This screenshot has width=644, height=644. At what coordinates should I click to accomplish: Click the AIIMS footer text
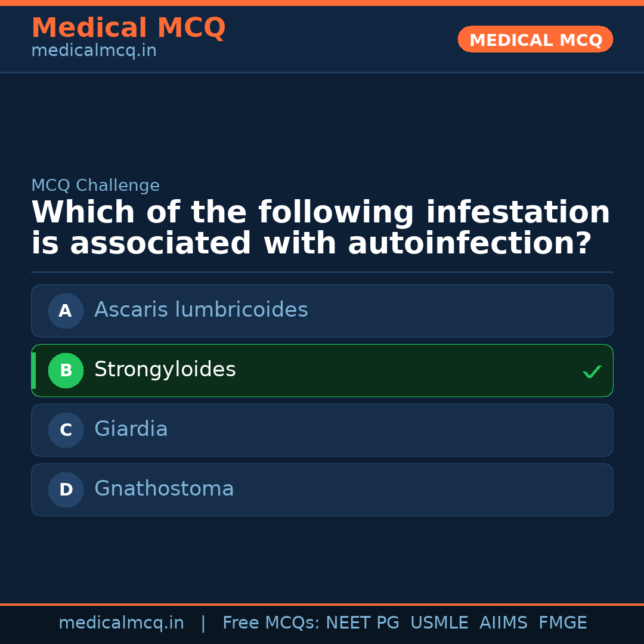click(x=504, y=623)
